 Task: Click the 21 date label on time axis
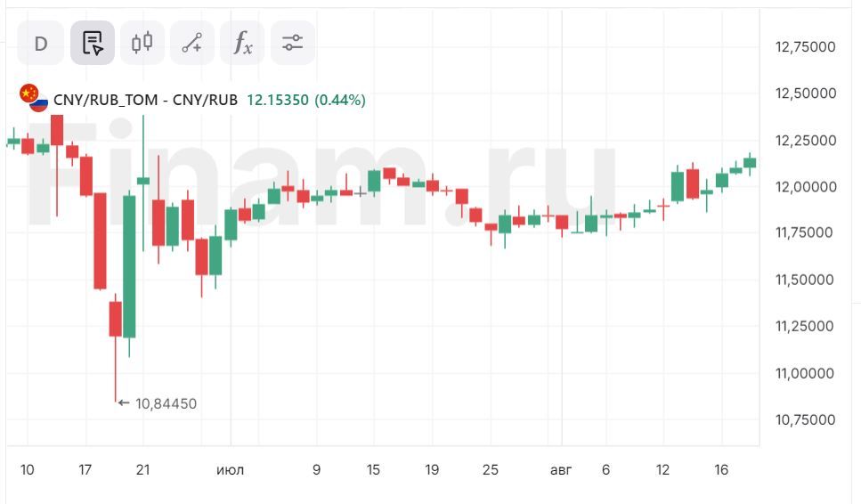tap(143, 469)
